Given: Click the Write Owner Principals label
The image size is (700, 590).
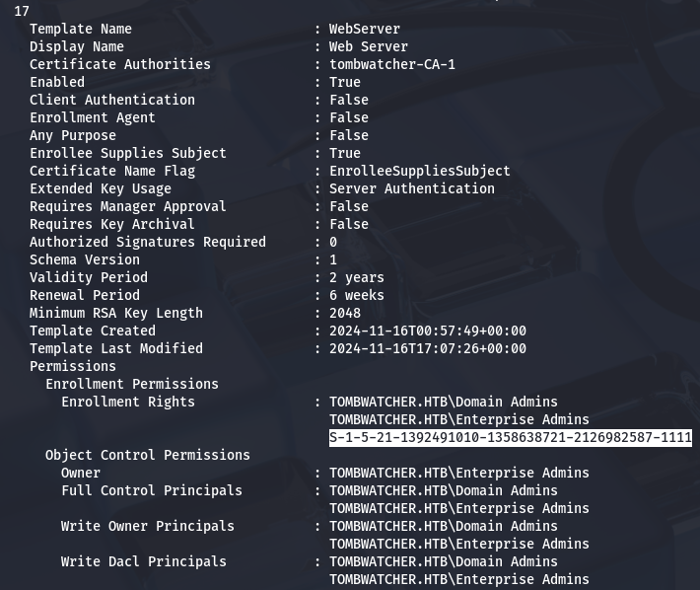Looking at the screenshot, I should pyautogui.click(x=147, y=526).
